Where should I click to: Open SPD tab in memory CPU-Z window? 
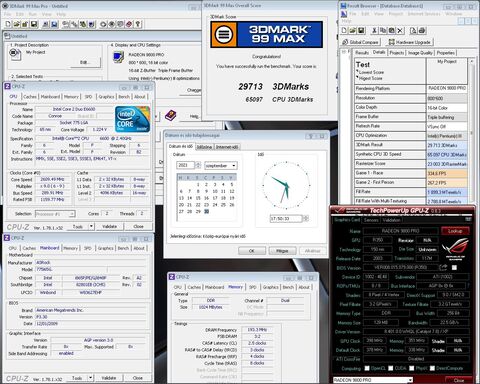253,287
